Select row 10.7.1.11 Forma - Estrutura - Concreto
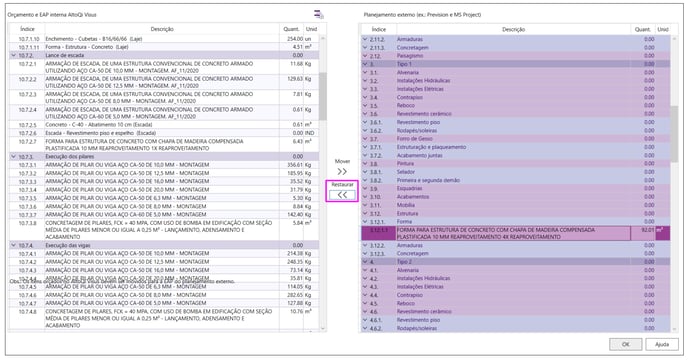The image size is (688, 360). tap(164, 47)
